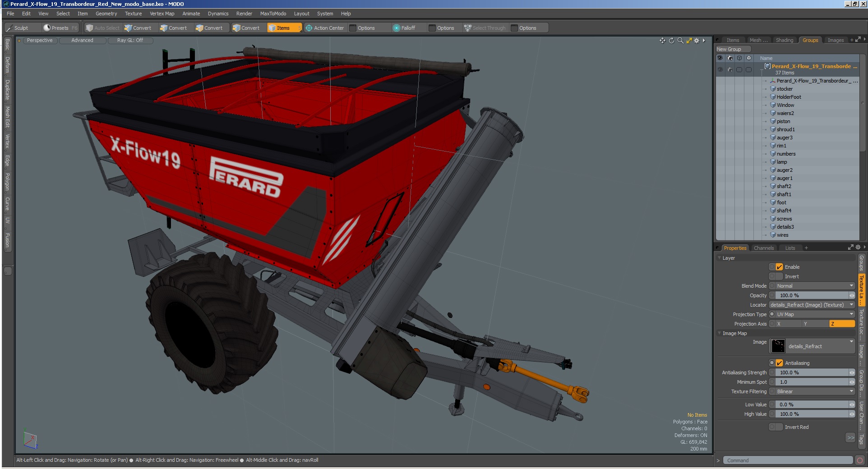Open the Vertex Map menu
The image size is (868, 469).
[162, 14]
